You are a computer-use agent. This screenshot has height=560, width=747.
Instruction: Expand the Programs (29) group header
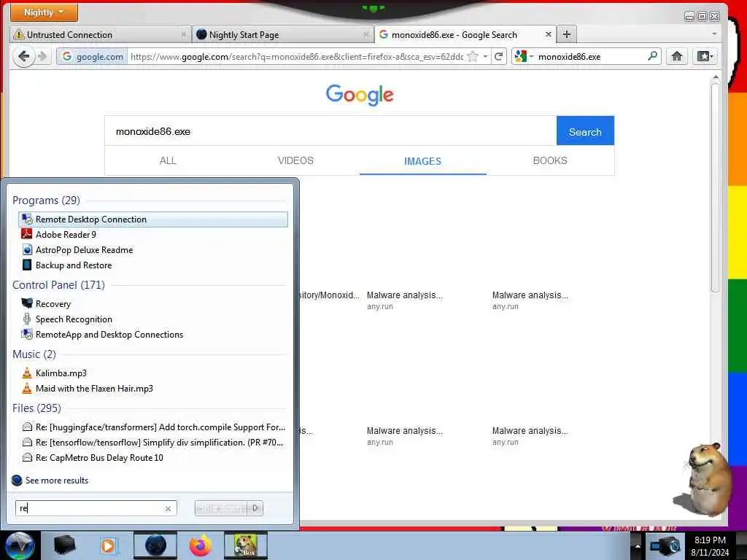point(46,200)
